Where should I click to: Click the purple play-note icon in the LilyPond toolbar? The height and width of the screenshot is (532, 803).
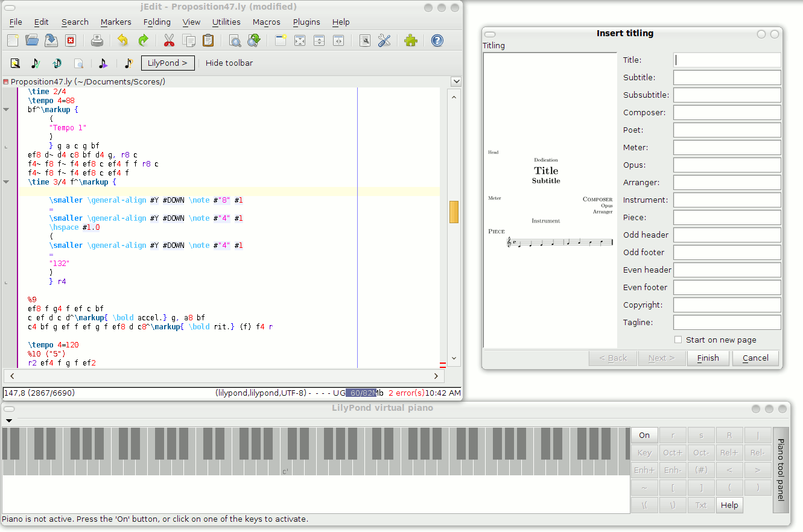point(103,63)
